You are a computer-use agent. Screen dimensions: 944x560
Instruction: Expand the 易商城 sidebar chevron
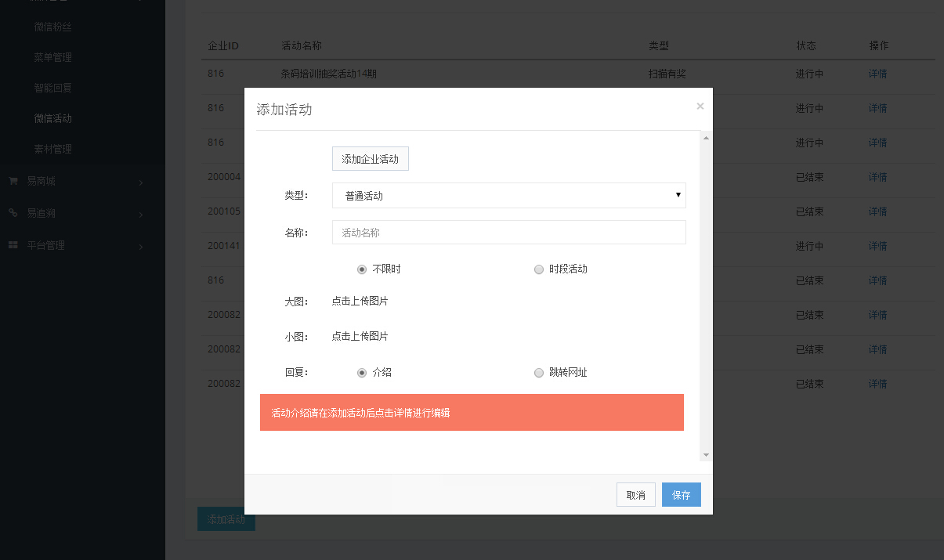(141, 182)
